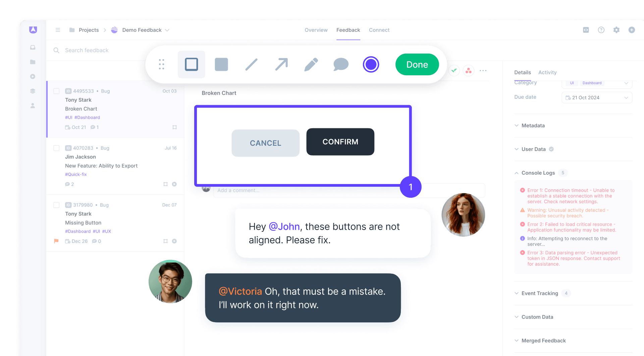Click the Asana integration icon
Image resolution: width=644 pixels, height=356 pixels.
[x=468, y=71]
